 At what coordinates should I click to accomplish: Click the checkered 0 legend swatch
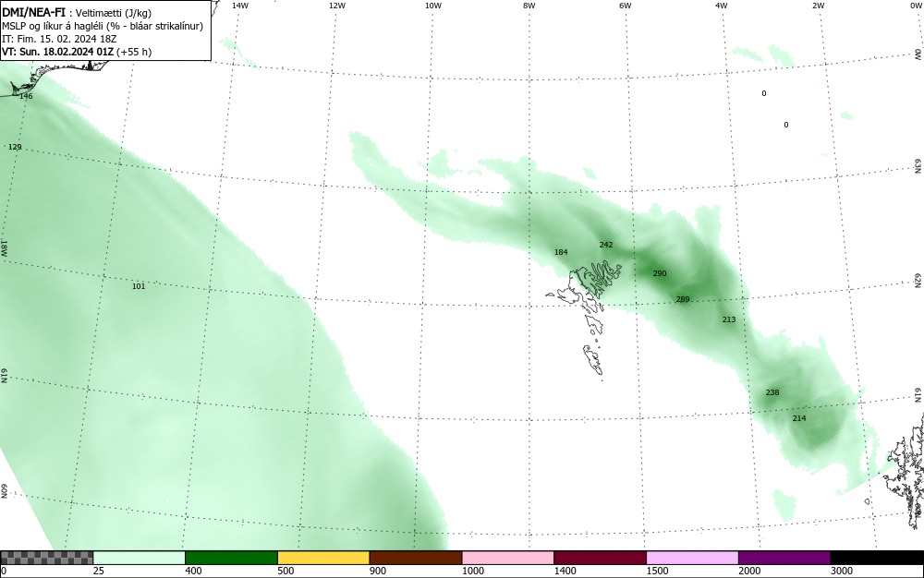(46, 558)
